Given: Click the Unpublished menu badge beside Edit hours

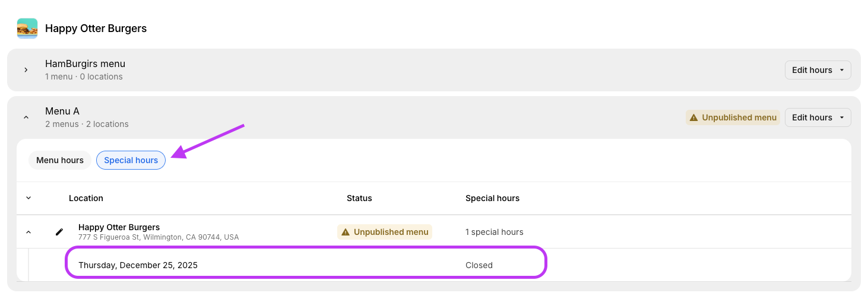Looking at the screenshot, I should tap(733, 117).
